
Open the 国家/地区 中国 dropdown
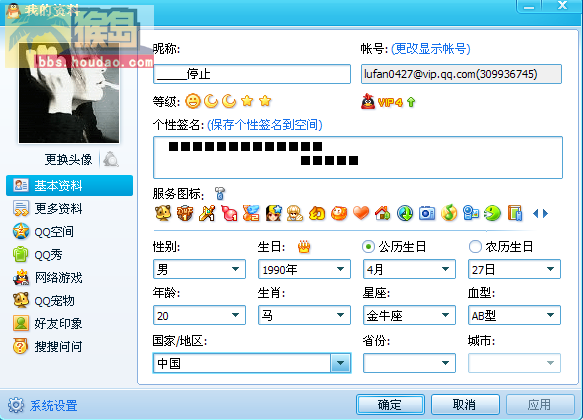(x=252, y=363)
